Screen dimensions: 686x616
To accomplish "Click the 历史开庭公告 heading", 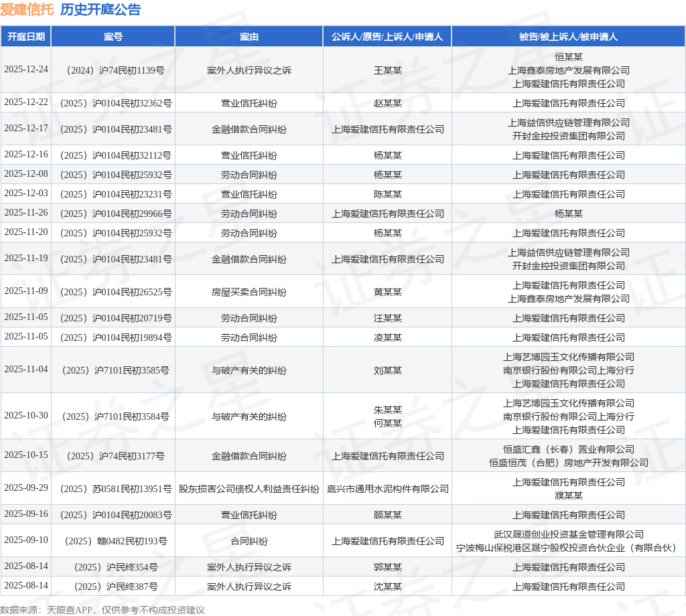I will point(100,9).
